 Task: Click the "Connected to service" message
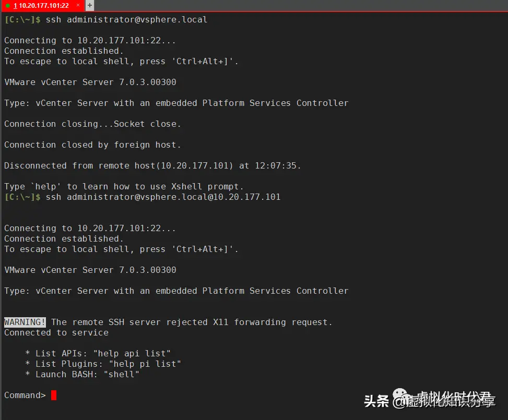coord(56,332)
